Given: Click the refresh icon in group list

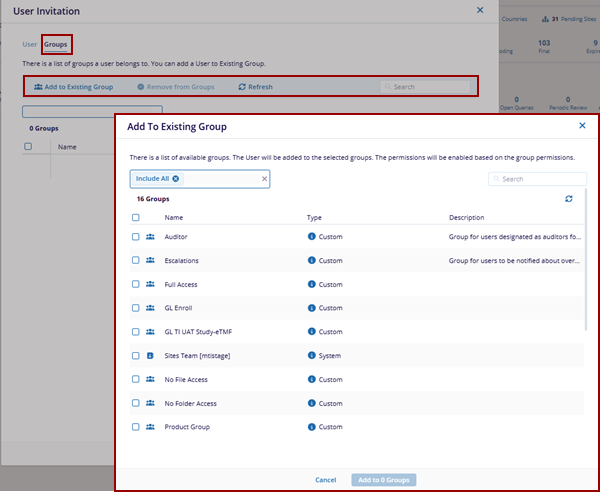Looking at the screenshot, I should (569, 199).
